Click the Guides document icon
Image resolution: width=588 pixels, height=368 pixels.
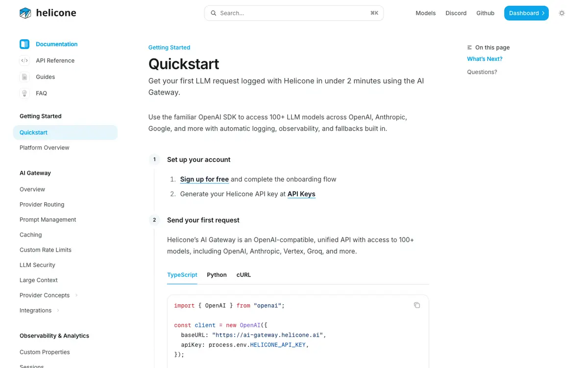tap(24, 77)
